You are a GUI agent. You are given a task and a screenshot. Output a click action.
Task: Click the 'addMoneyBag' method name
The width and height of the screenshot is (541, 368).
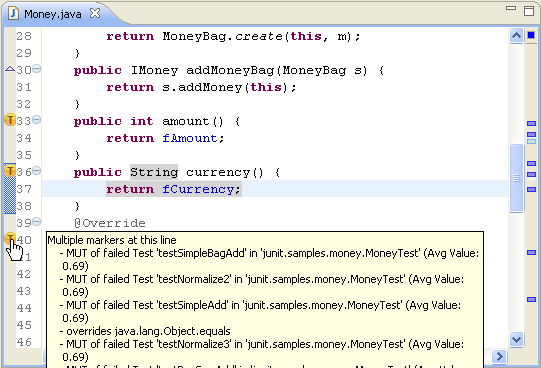[230, 70]
